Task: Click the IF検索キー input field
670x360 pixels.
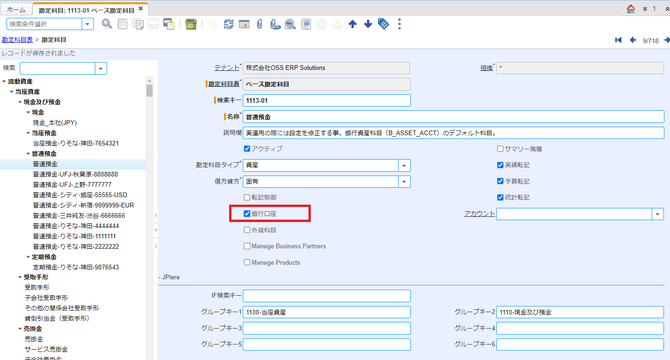Action: pyautogui.click(x=326, y=296)
